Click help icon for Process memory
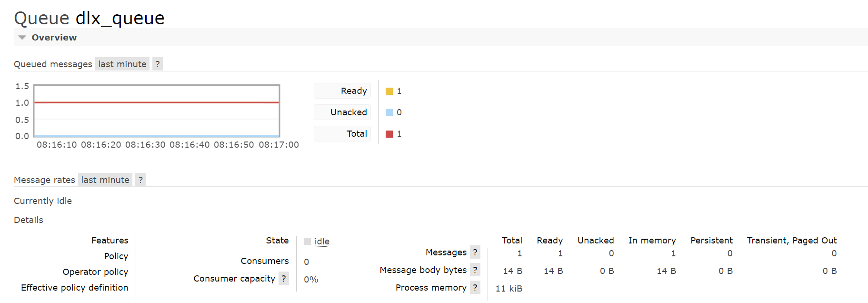 coord(475,287)
